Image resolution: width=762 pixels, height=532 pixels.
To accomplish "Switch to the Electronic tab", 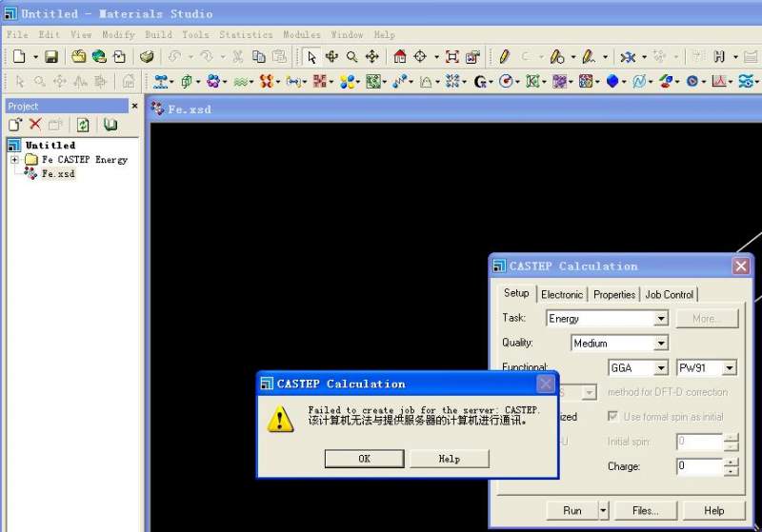I will [x=562, y=295].
